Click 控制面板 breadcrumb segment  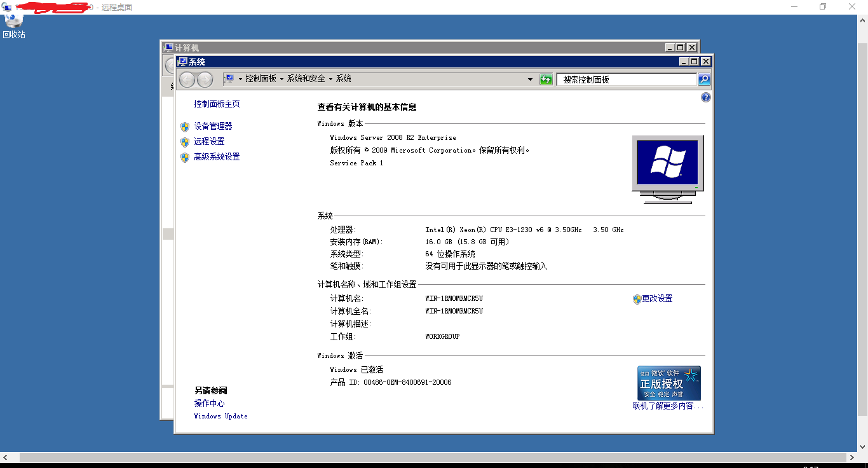point(261,79)
